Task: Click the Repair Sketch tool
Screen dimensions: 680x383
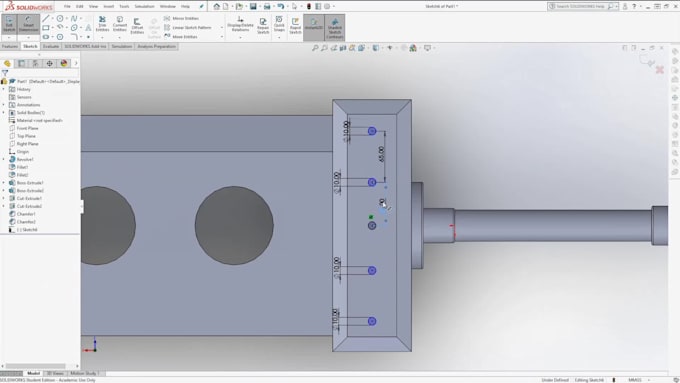Action: click(263, 26)
